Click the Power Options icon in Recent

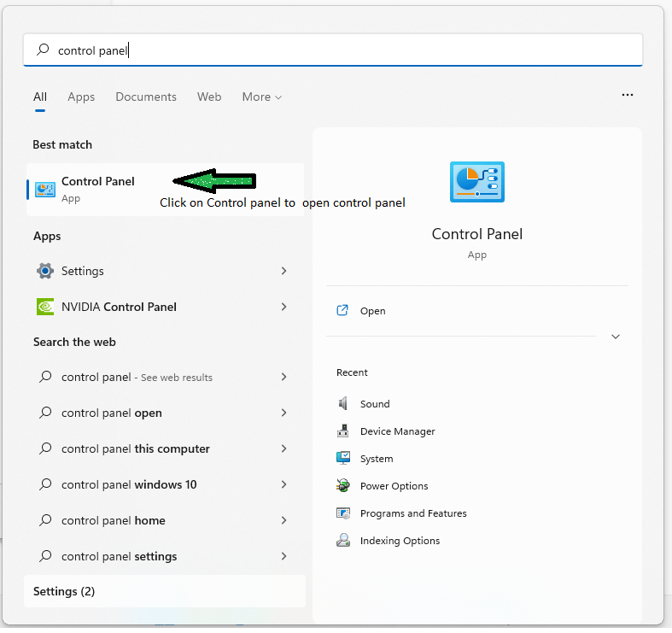[x=343, y=486]
